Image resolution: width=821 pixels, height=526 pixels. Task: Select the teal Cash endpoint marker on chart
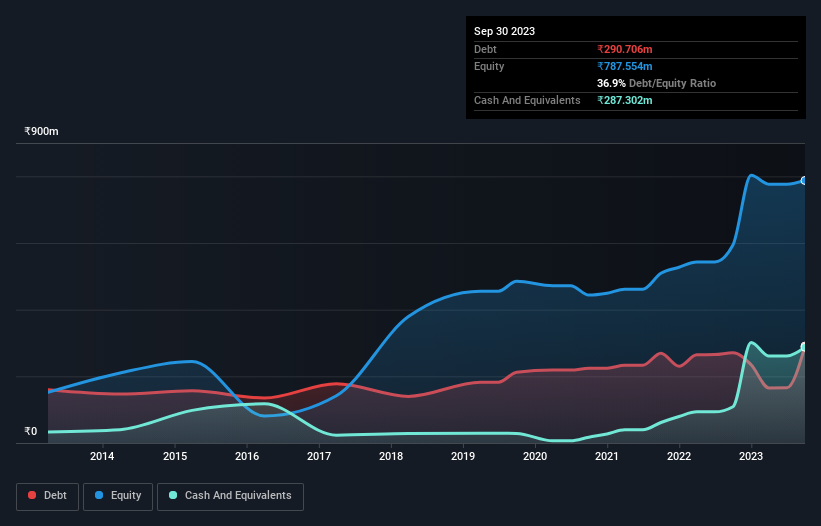[x=804, y=347]
